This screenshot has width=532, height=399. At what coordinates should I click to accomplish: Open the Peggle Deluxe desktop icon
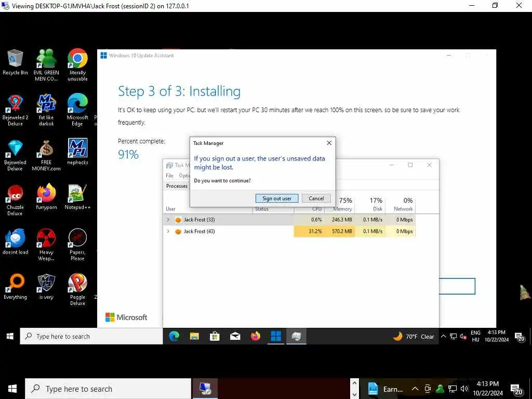77,290
